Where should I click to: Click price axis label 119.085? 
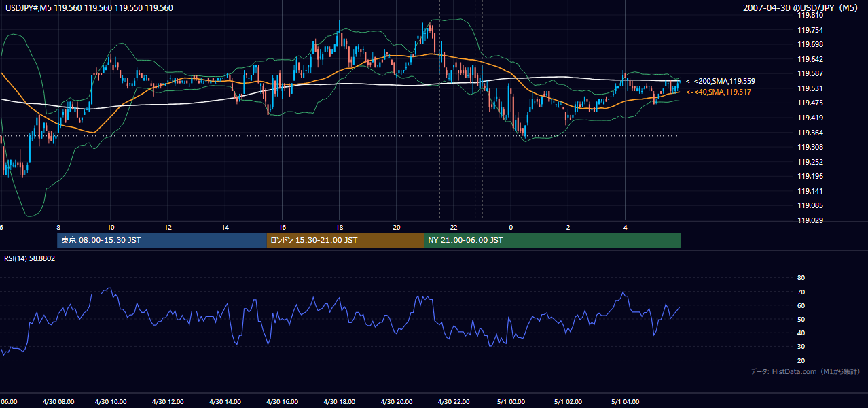810,206
